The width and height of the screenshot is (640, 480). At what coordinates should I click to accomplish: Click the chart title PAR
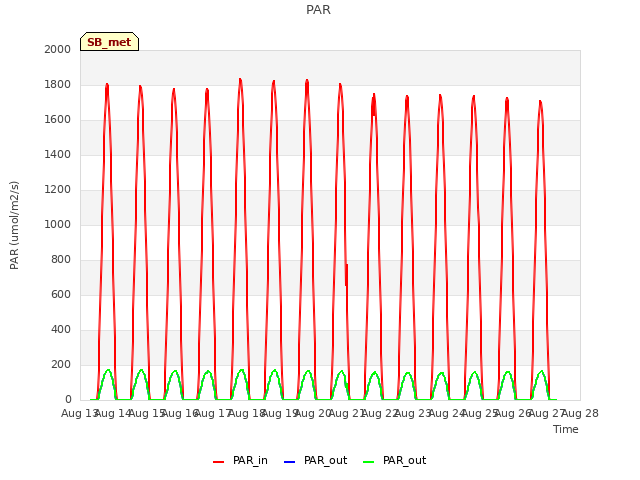(318, 10)
